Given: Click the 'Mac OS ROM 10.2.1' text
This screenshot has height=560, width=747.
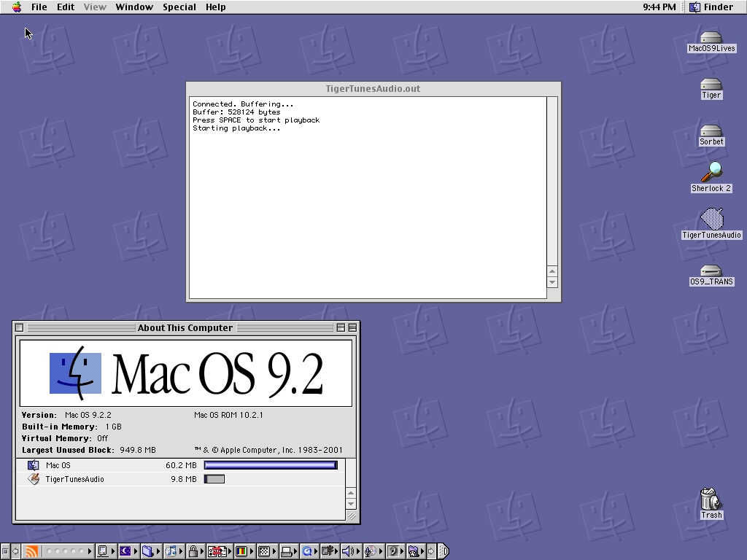Looking at the screenshot, I should coord(228,415).
